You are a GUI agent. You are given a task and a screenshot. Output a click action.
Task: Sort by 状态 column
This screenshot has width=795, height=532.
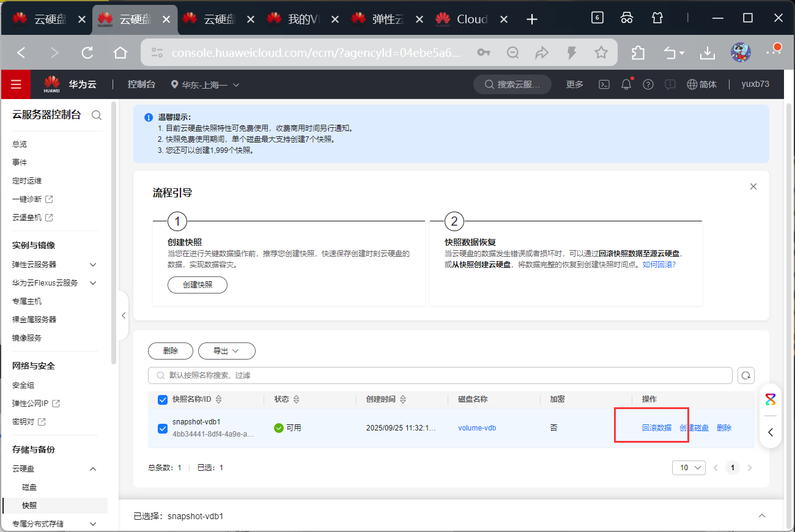297,399
